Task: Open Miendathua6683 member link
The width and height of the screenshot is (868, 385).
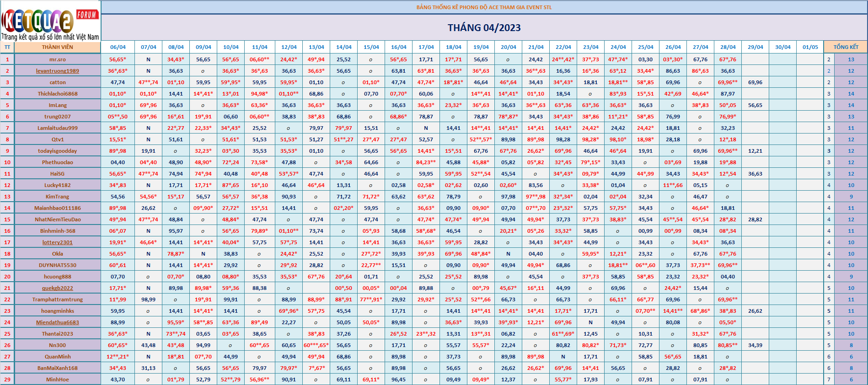Action: point(58,322)
